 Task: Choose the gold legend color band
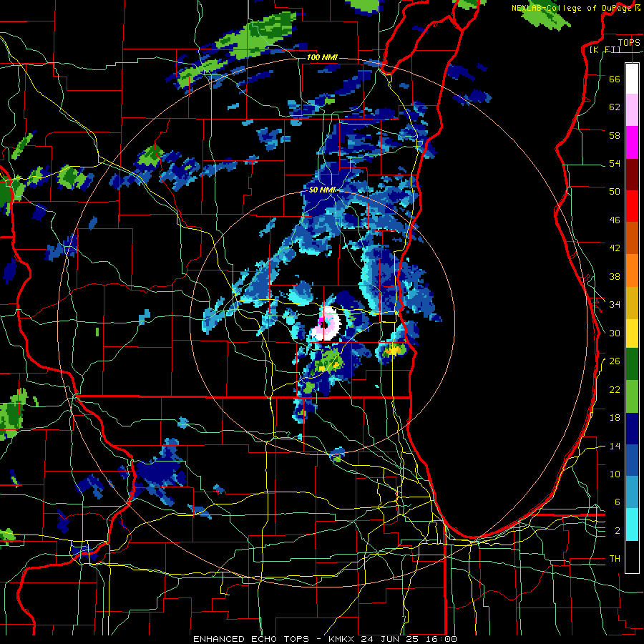(x=632, y=303)
